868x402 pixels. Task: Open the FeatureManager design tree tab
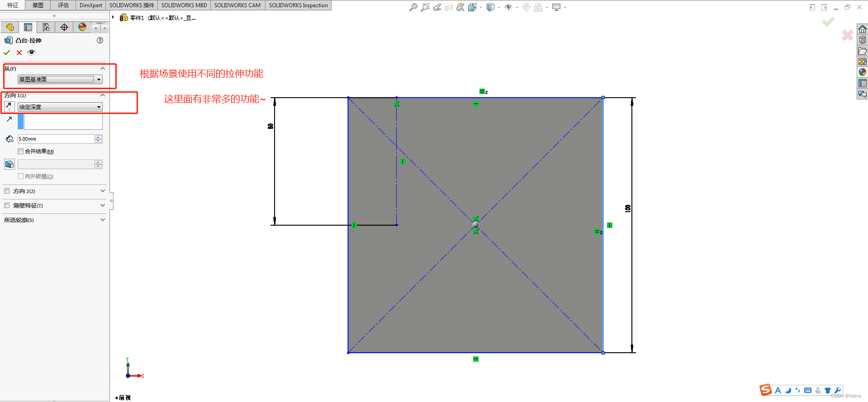coord(10,27)
